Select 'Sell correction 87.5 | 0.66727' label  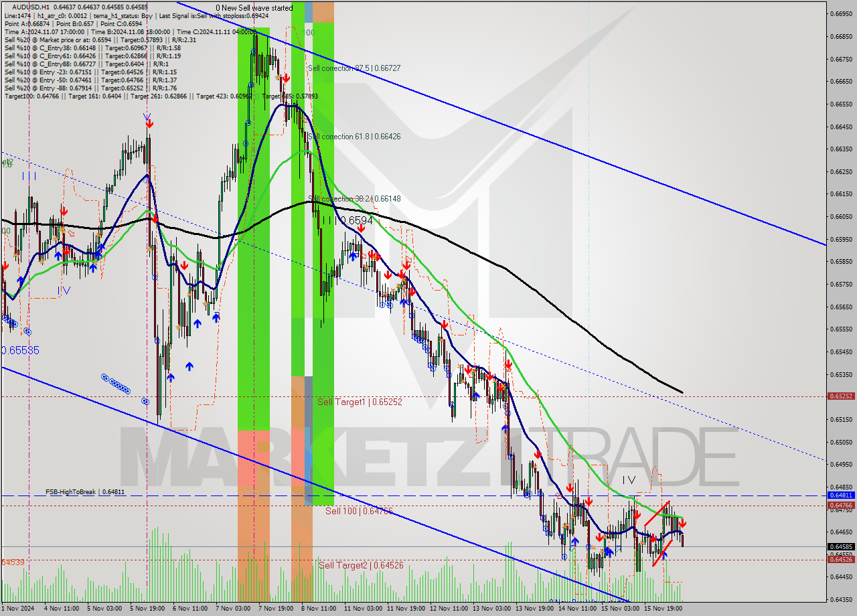click(x=354, y=68)
